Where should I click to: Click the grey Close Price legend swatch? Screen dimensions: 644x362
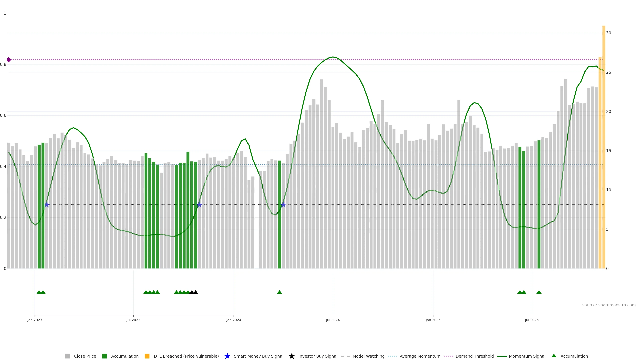[x=67, y=356]
